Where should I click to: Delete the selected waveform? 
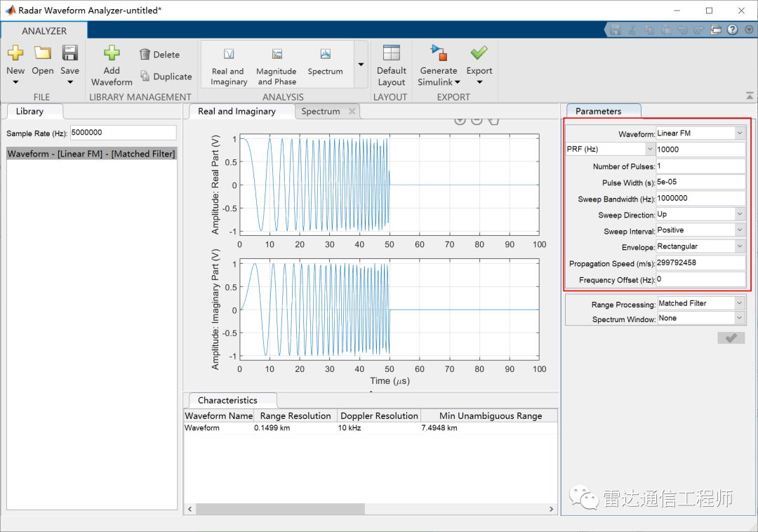point(159,54)
